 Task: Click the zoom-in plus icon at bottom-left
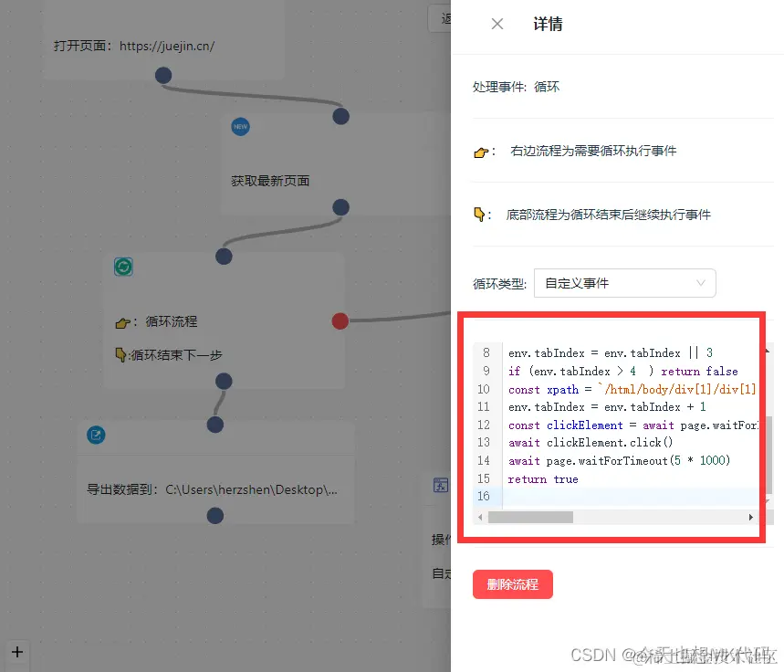coord(16,652)
